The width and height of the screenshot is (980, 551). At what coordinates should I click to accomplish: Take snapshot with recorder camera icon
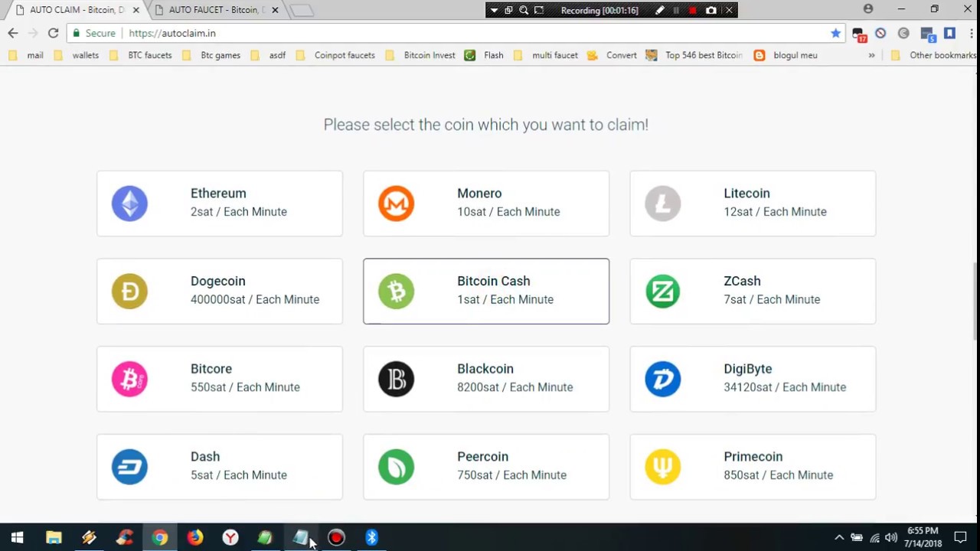pos(711,10)
